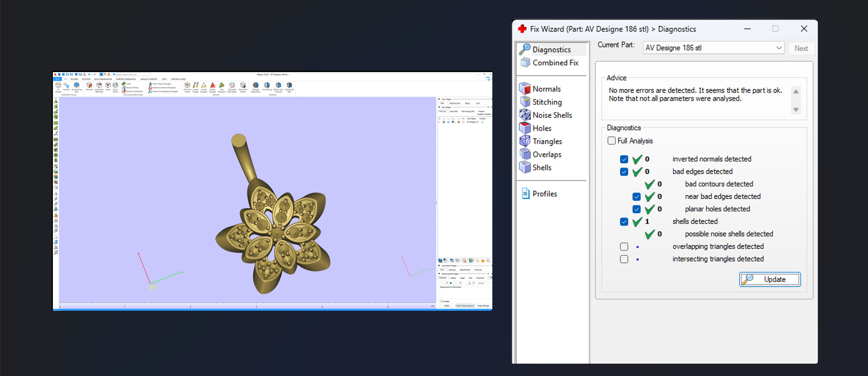This screenshot has height=376, width=868.
Task: Select Create Bridge tool in ribbon
Action: (196, 88)
